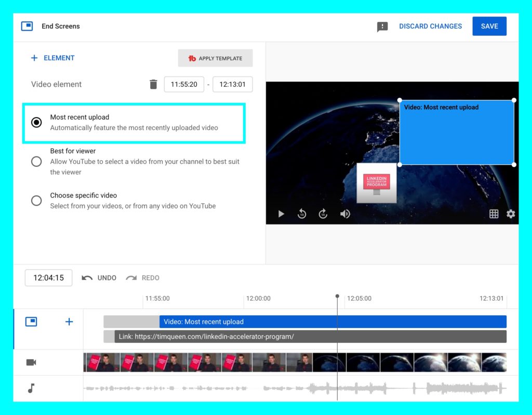
Task: Delete the video element with trash icon
Action: tap(153, 84)
